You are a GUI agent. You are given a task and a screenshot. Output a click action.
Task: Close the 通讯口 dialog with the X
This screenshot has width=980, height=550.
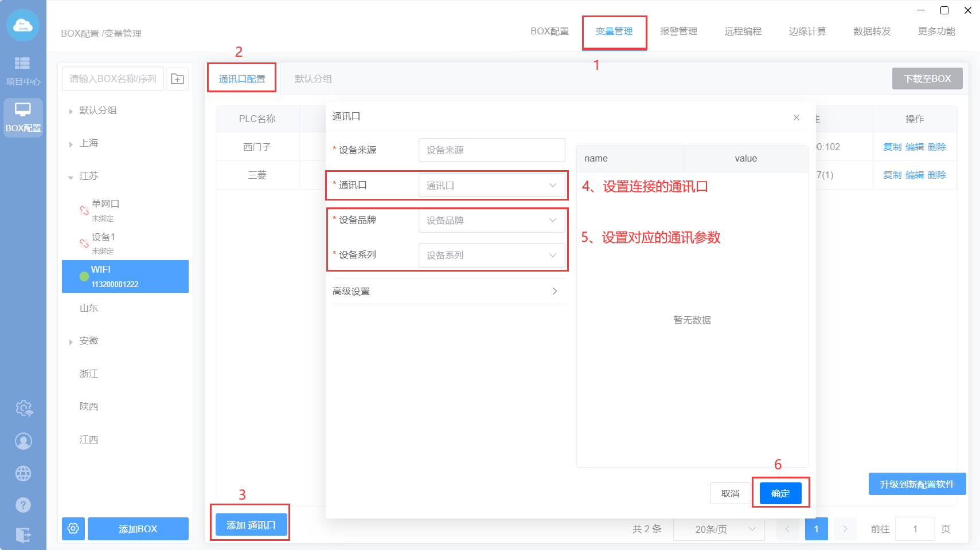(x=796, y=117)
